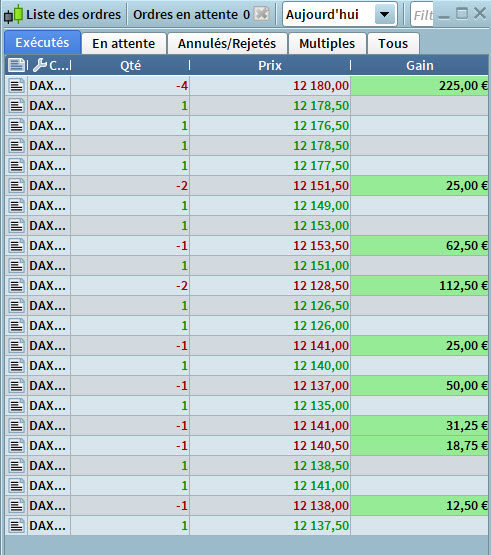Switch to the En attente tab
491x555 pixels.
(x=124, y=44)
